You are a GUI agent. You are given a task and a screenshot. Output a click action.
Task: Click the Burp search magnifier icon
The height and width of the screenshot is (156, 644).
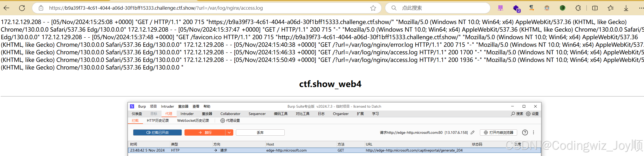[x=513, y=114]
